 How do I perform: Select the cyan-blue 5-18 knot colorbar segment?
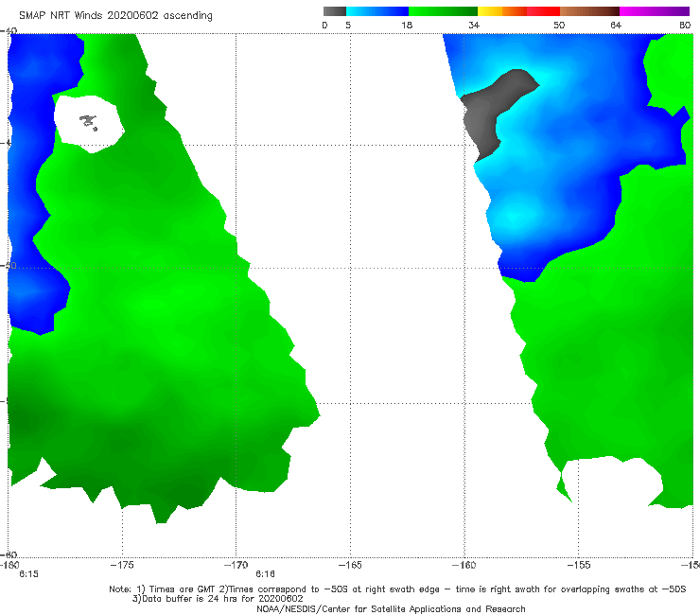377,11
